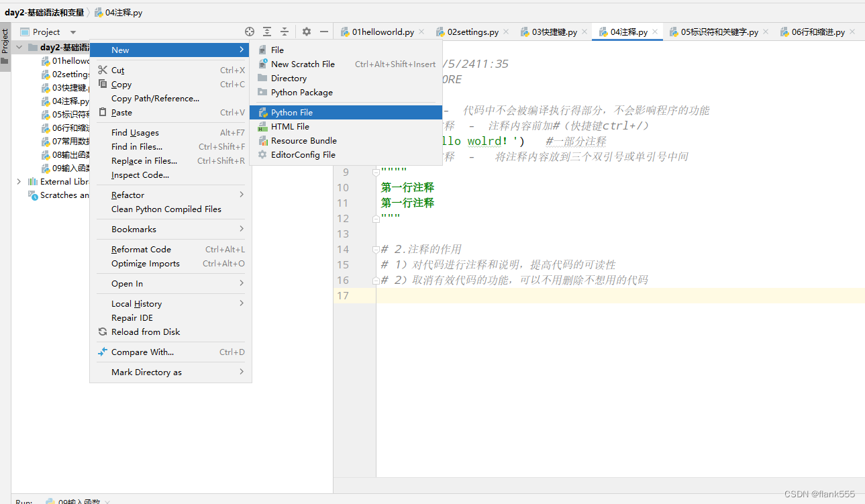Click the fold marker on line 16
The height and width of the screenshot is (504, 865).
(376, 280)
